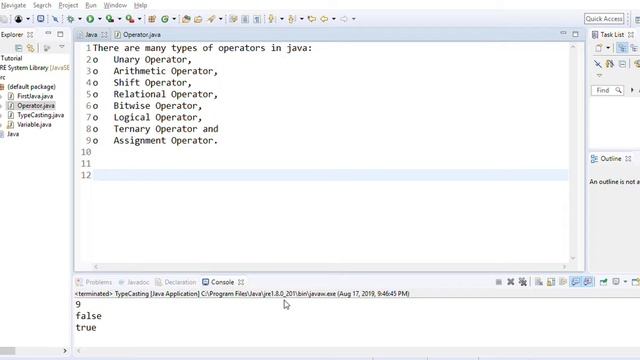Click the Clear Console icon
This screenshot has height=360, width=640.
[x=539, y=282]
